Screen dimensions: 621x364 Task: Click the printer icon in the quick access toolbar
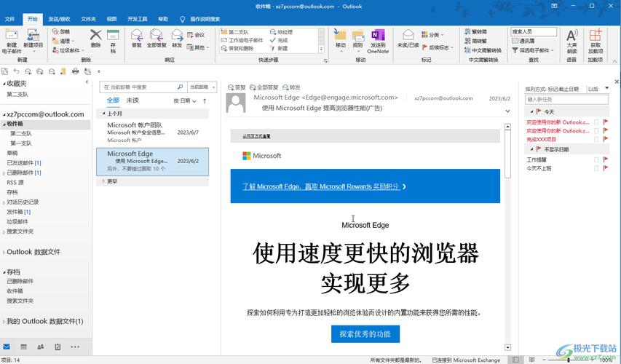click(75, 71)
